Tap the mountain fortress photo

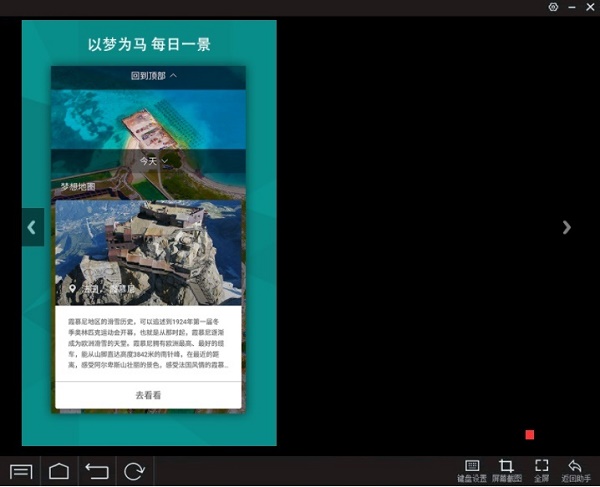(x=148, y=245)
